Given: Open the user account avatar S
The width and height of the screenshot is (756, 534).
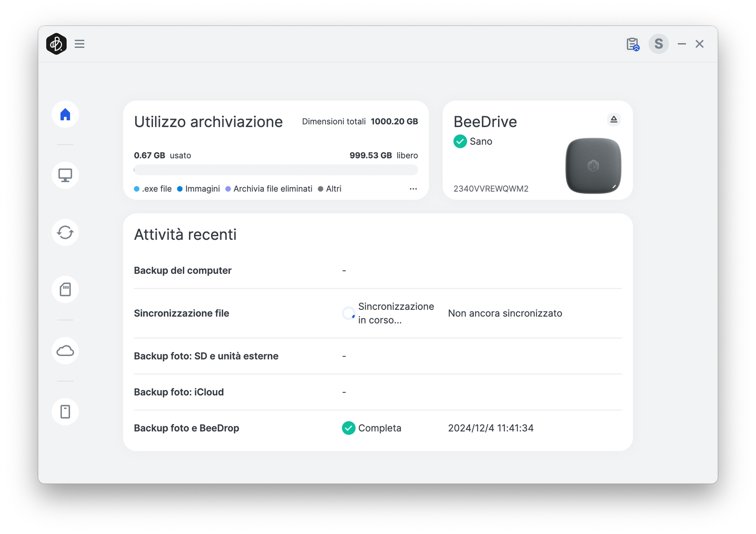Looking at the screenshot, I should click(659, 44).
